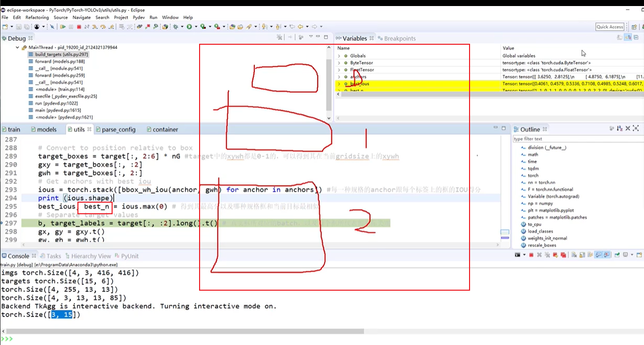Expand the ByteTensor variable row

(339, 63)
